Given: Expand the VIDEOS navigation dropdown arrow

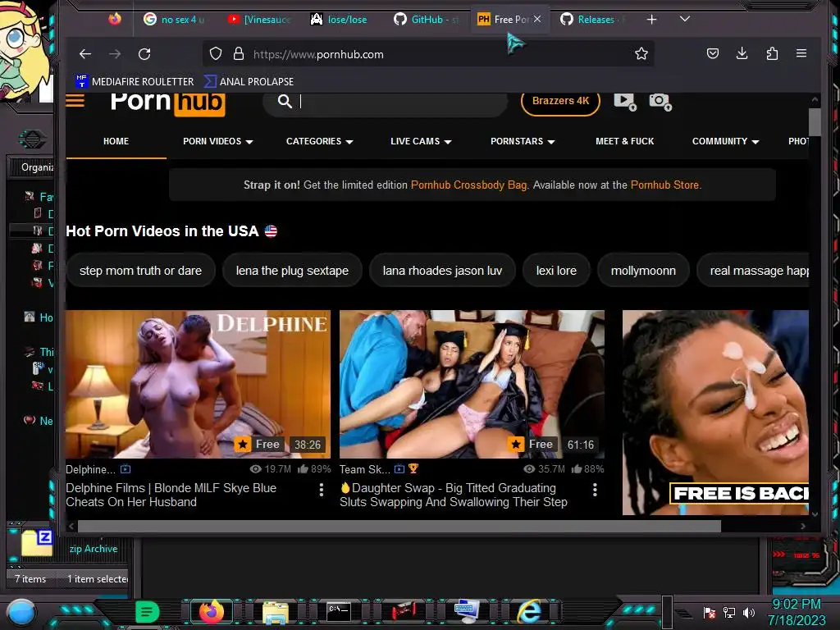Looking at the screenshot, I should click(x=249, y=142).
